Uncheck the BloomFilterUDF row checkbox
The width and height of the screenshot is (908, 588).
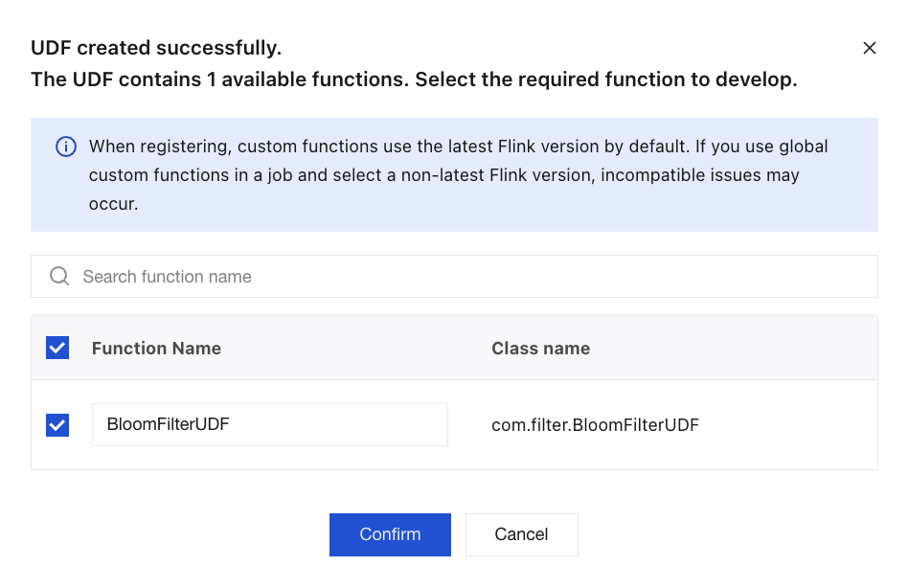click(x=57, y=425)
